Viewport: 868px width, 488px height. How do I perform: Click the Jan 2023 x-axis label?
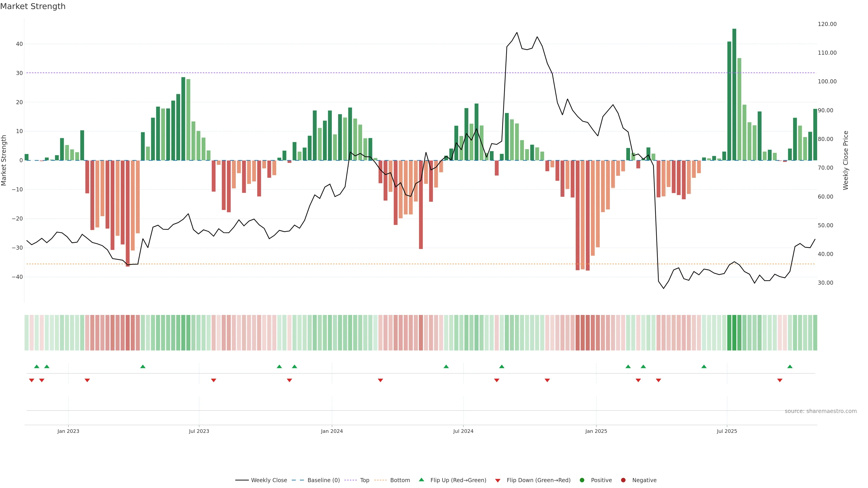[x=68, y=431]
